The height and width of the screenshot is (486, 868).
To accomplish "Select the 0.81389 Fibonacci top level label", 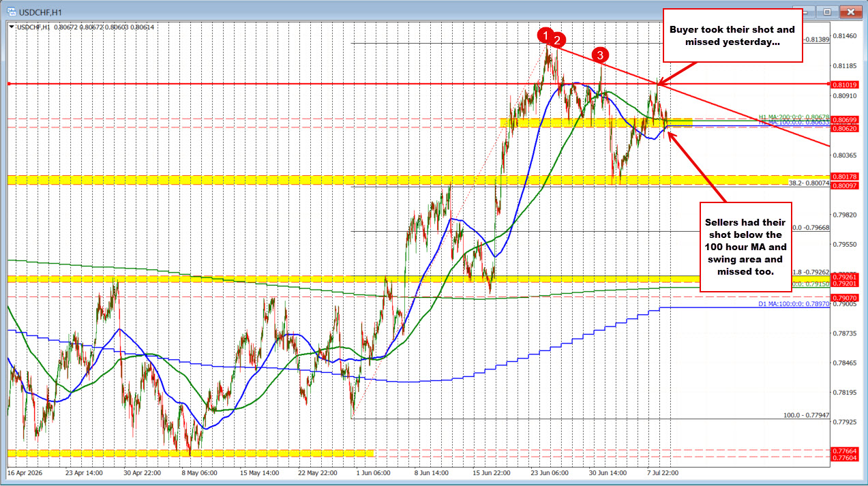I will [818, 40].
